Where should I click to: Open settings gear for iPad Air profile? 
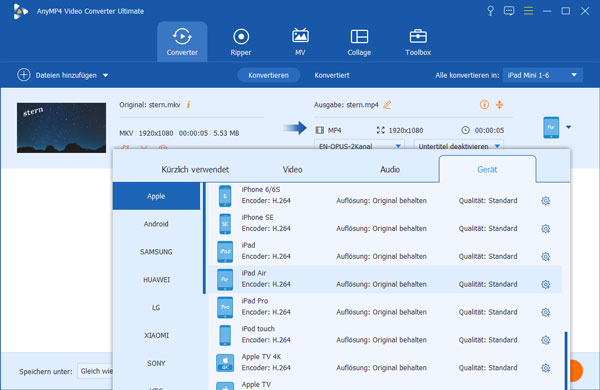point(546,284)
